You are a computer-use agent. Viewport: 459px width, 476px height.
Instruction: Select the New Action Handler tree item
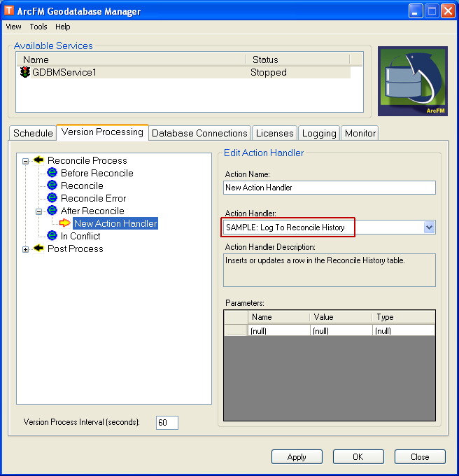click(115, 223)
